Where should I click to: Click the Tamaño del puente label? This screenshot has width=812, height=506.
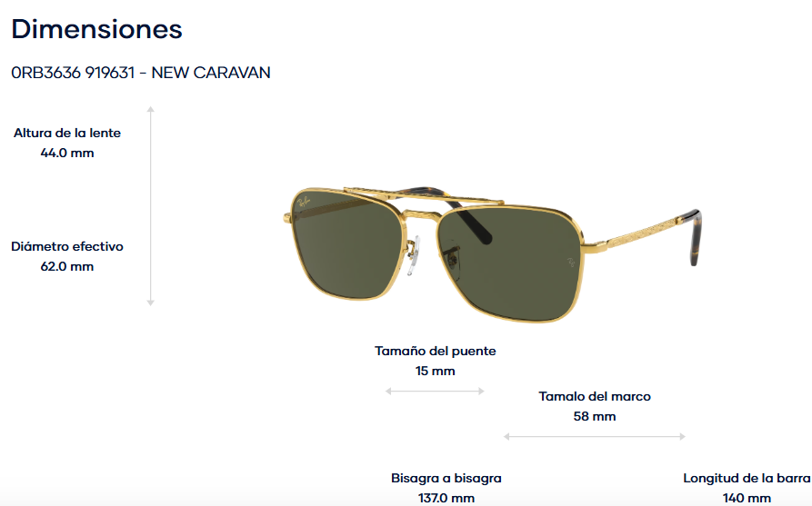pyautogui.click(x=436, y=351)
